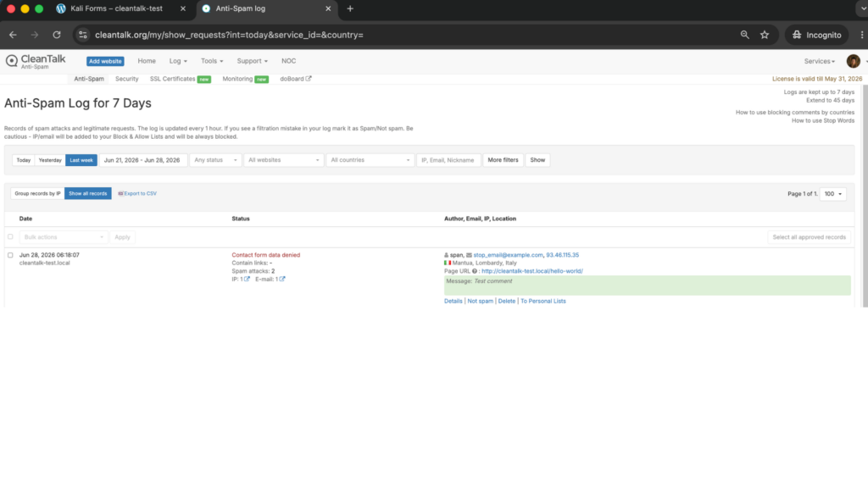The width and height of the screenshot is (868, 488).
Task: Click the Page URL help question icon
Action: [x=475, y=271]
